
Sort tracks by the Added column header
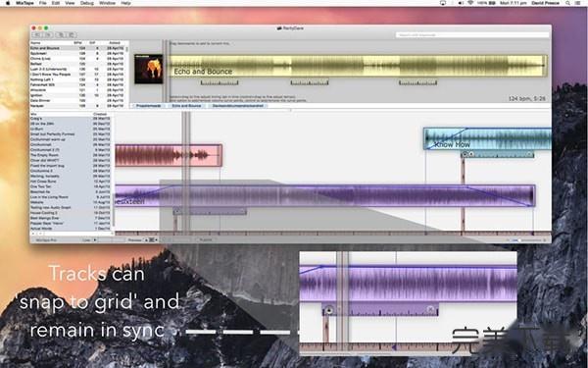pyautogui.click(x=115, y=43)
